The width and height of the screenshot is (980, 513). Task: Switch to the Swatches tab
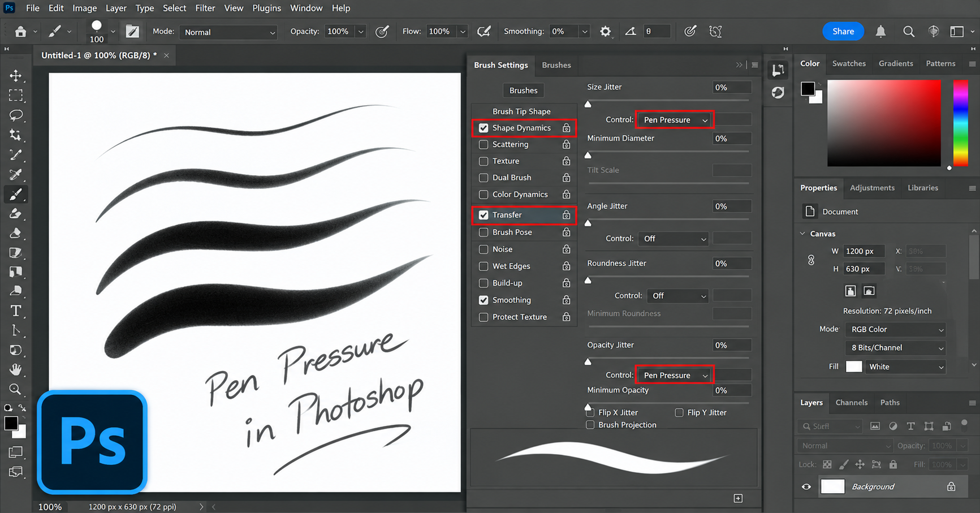click(849, 63)
